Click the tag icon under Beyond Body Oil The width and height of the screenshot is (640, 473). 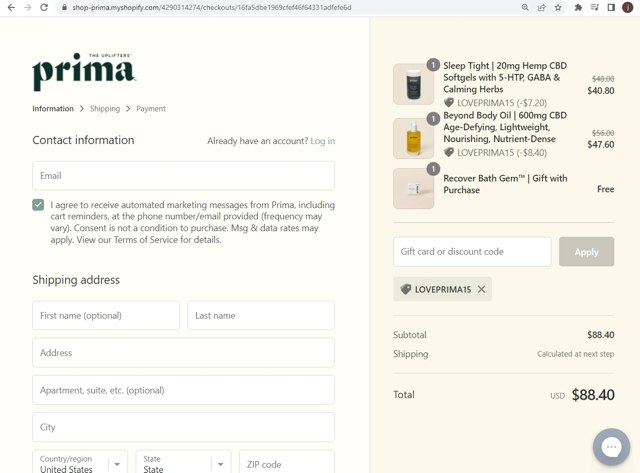pos(449,152)
